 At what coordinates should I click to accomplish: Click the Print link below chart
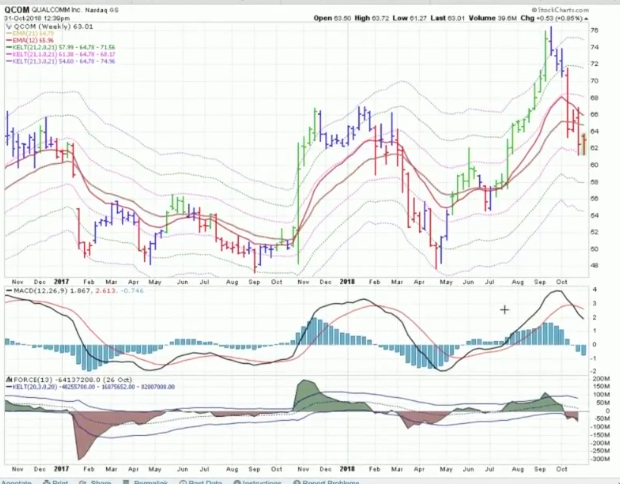(60, 482)
